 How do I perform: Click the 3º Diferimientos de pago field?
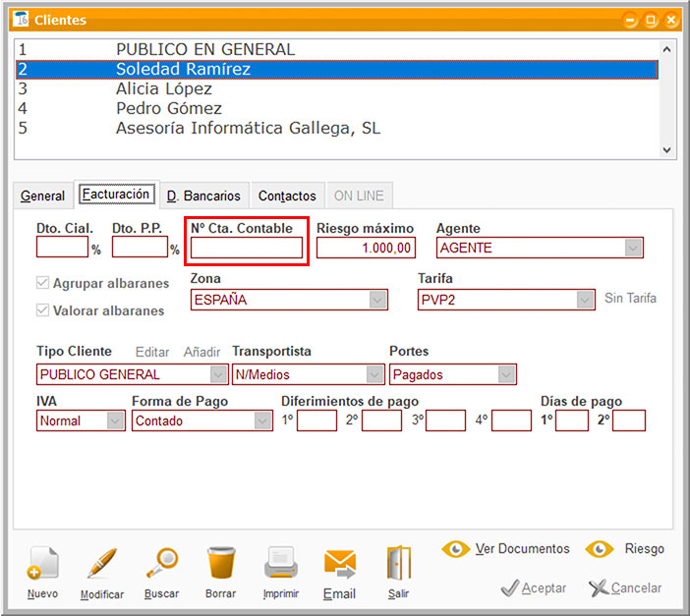pyautogui.click(x=445, y=420)
